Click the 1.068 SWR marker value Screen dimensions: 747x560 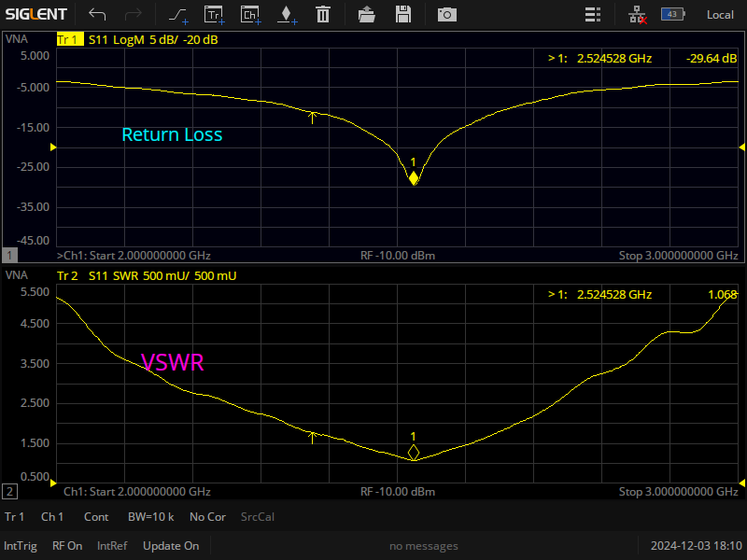[x=723, y=294]
